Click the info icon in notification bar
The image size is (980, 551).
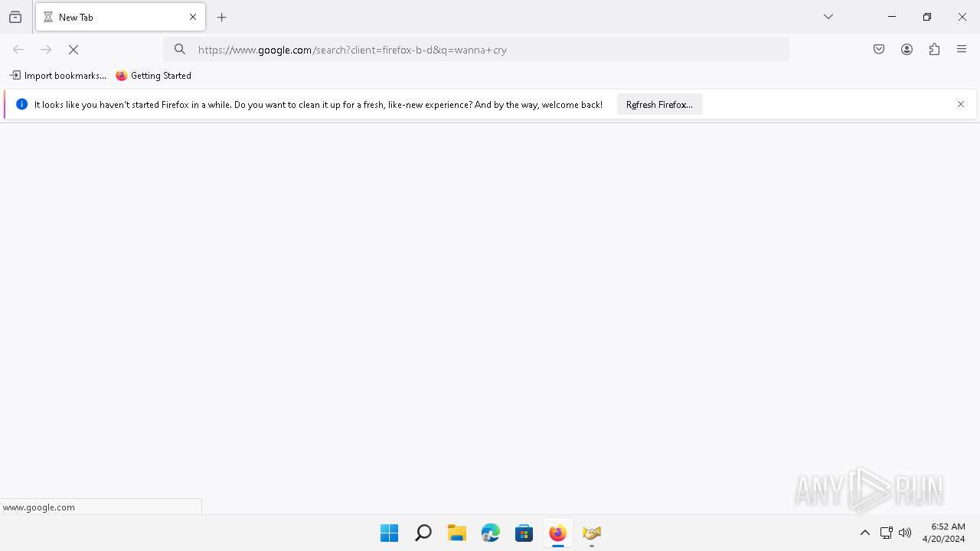[21, 104]
